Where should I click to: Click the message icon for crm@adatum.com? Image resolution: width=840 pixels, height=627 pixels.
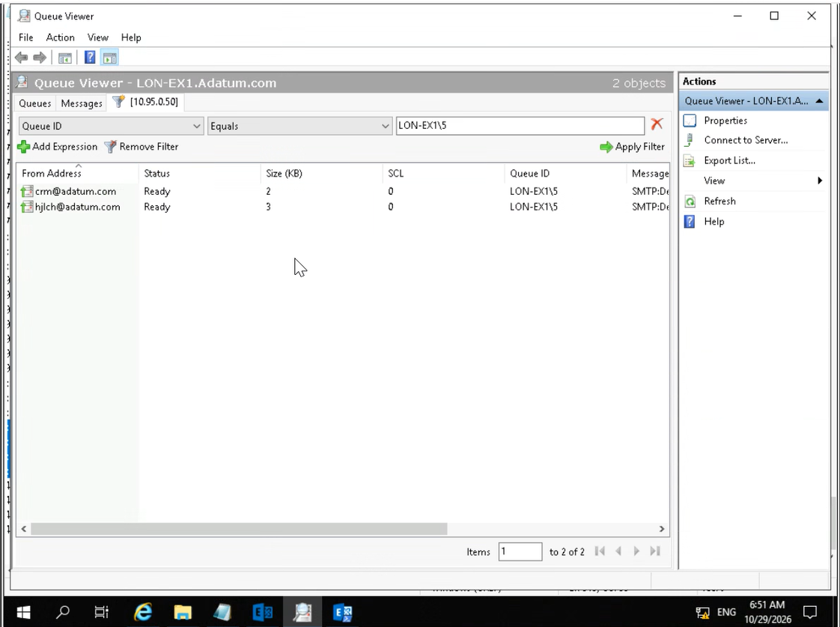[27, 191]
